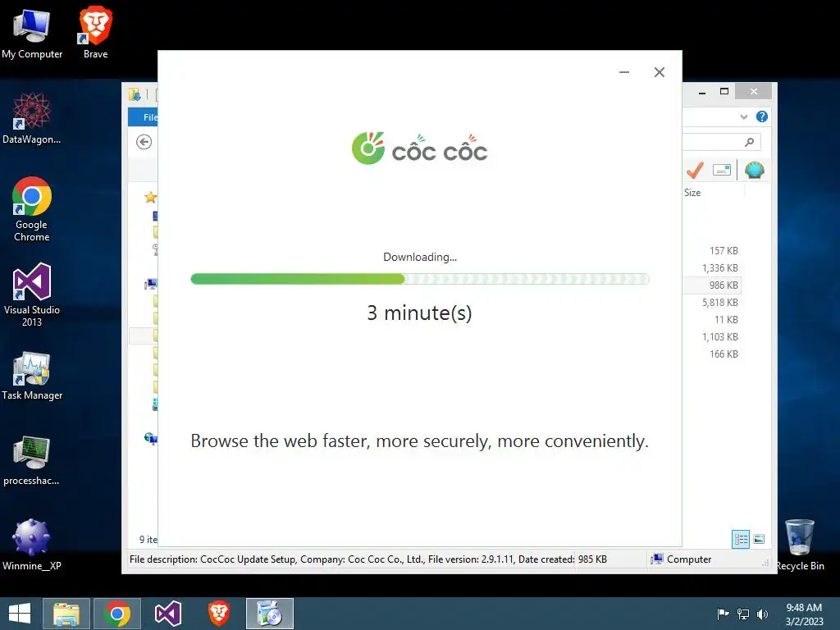Open the Recycle Bin
Image resolution: width=840 pixels, height=630 pixels.
coord(800,546)
